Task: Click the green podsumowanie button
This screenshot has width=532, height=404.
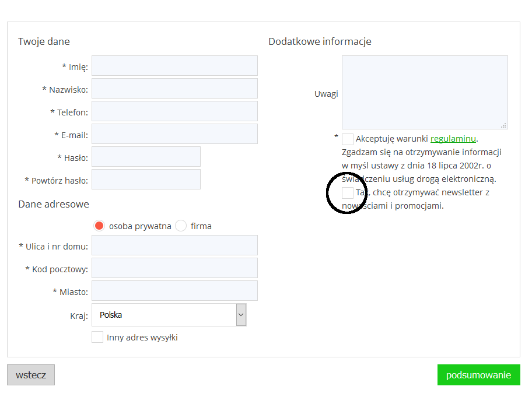Action: pyautogui.click(x=479, y=375)
